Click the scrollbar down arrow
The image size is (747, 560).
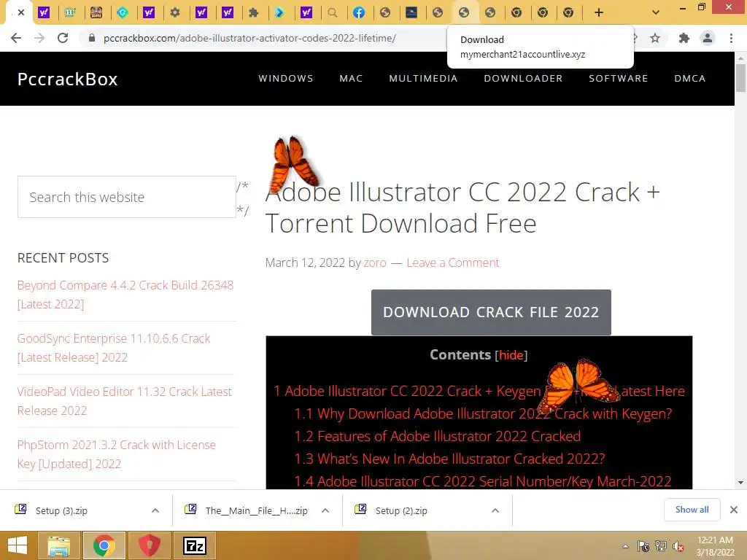(x=740, y=483)
